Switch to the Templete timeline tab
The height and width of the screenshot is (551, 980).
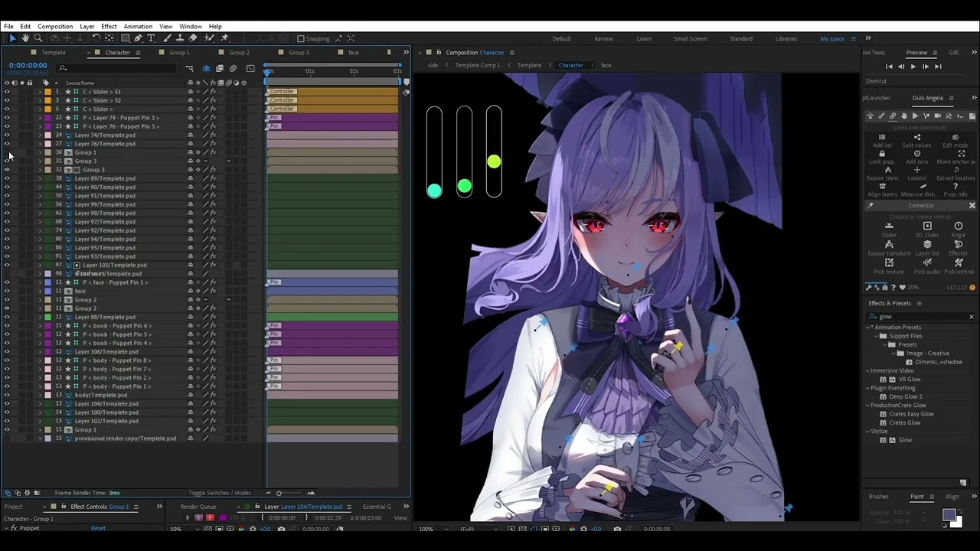pos(54,53)
